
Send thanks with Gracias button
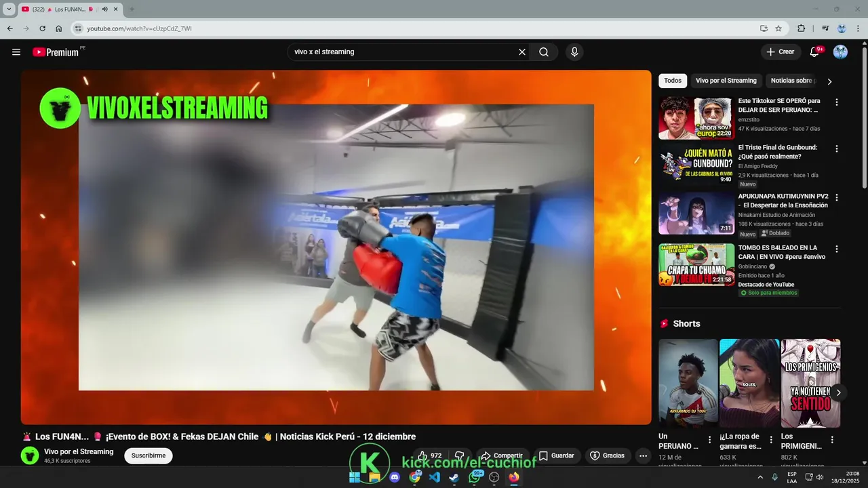pyautogui.click(x=608, y=455)
